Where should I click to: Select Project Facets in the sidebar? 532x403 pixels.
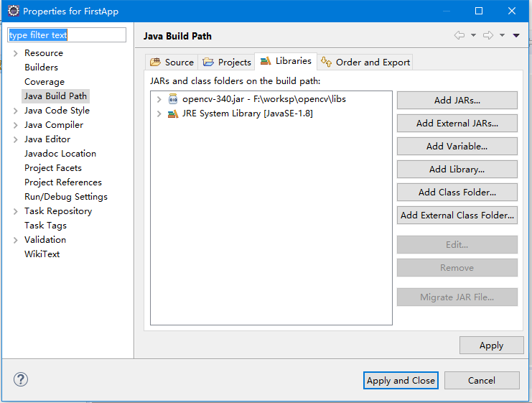tap(53, 168)
